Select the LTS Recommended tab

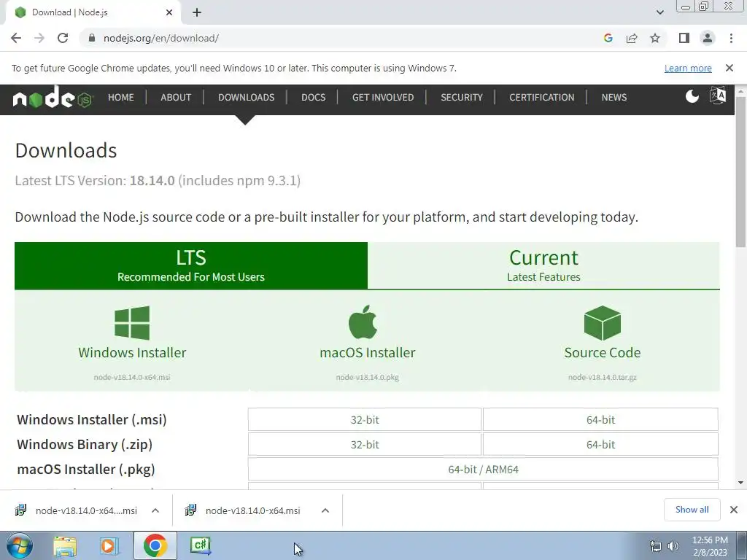(191, 265)
